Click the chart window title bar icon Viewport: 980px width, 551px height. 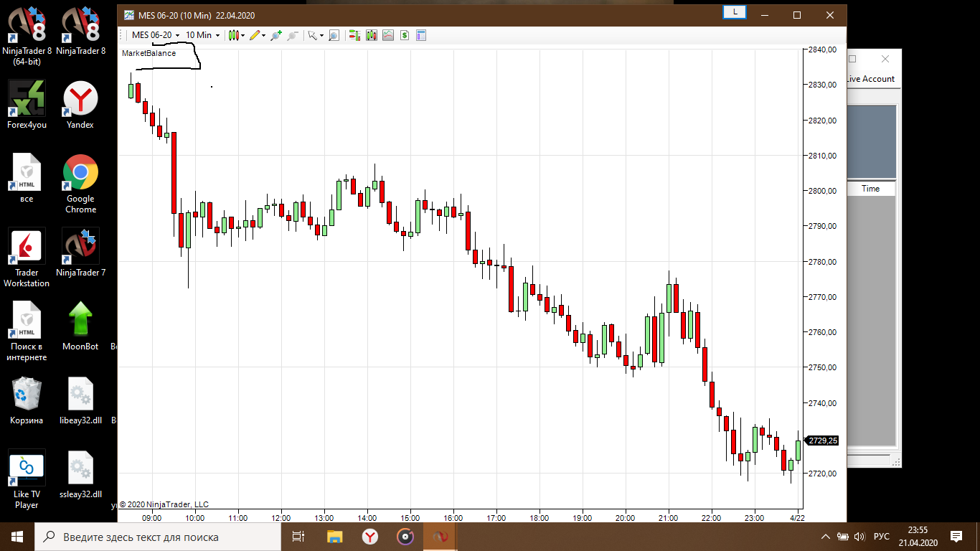(128, 15)
